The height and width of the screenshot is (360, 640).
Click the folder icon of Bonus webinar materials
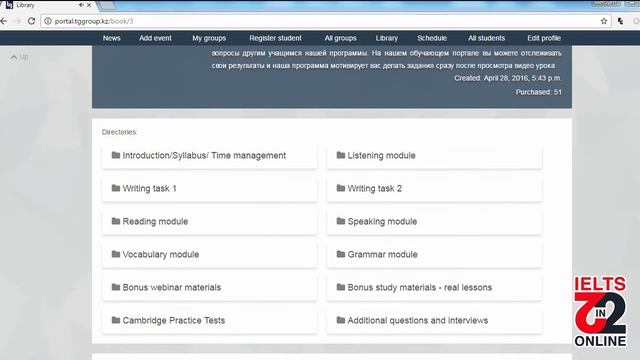(x=116, y=287)
